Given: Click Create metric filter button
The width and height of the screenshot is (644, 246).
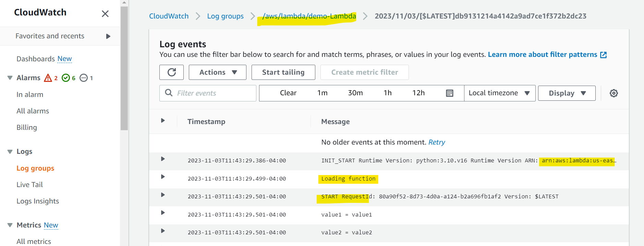Looking at the screenshot, I should coord(365,72).
